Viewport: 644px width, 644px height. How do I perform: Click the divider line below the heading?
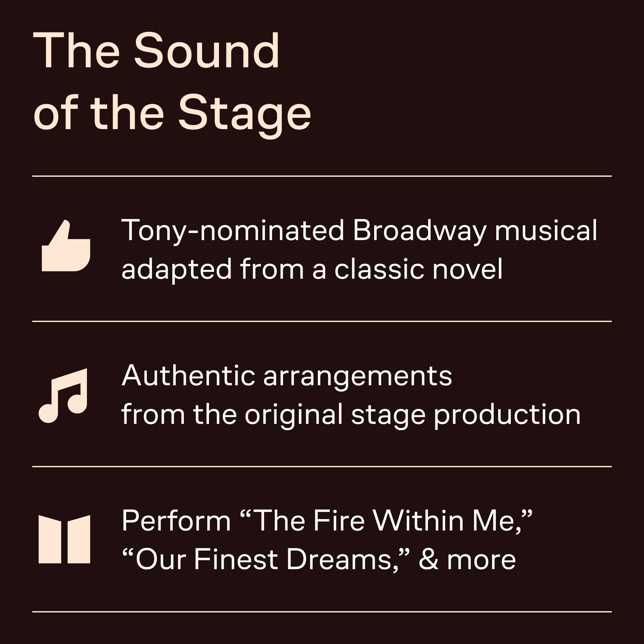click(322, 176)
